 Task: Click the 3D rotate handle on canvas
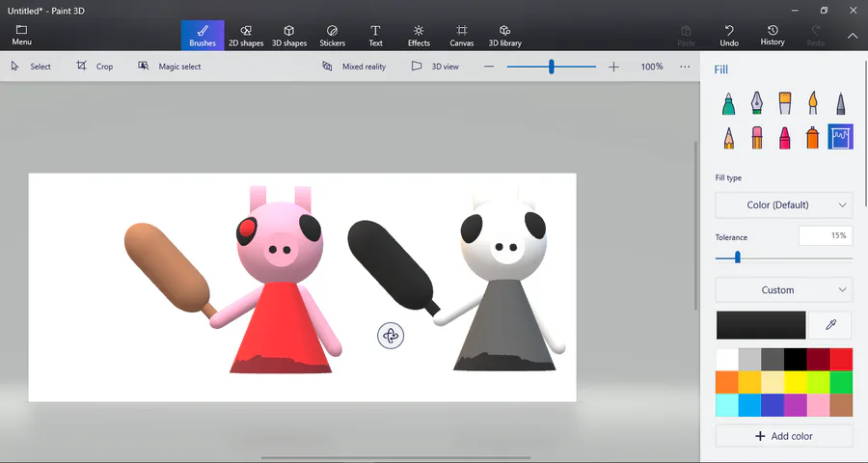[391, 336]
